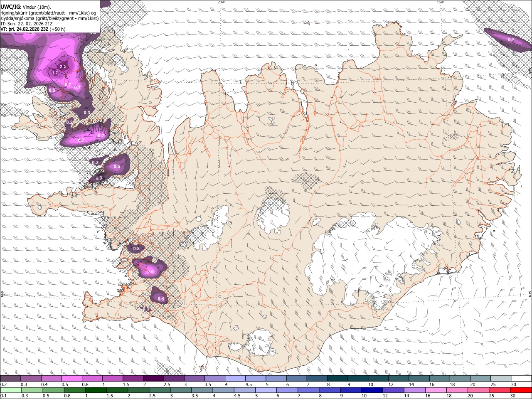Pick the bright red swatch after 30
This screenshot has height=399, width=532.
521,390
